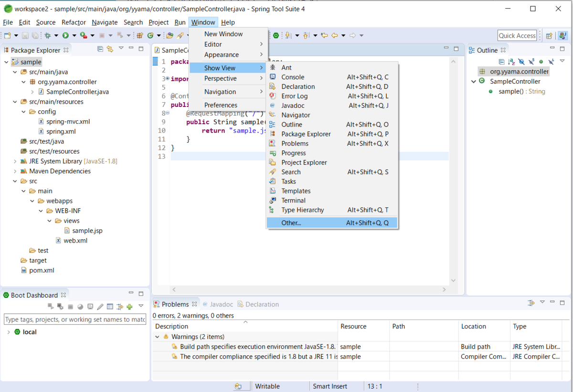Click the Back navigation arrow in the toolbar
The width and height of the screenshot is (573, 392).
point(335,35)
